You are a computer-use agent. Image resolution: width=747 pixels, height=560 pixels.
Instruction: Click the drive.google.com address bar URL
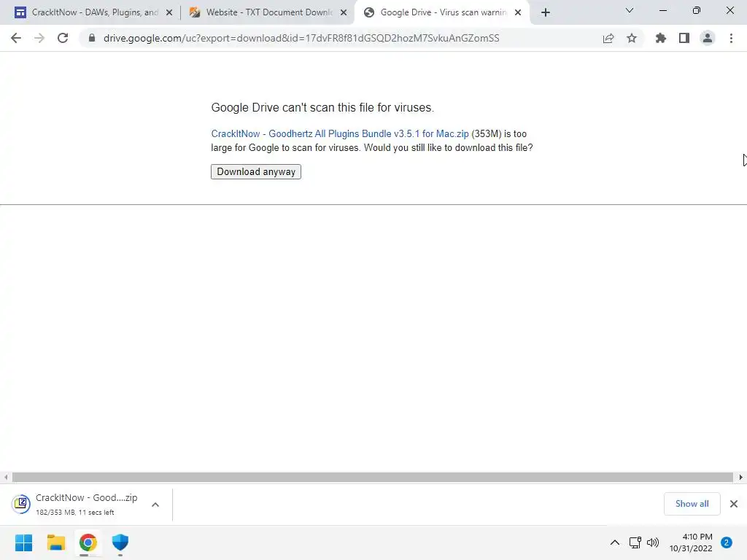(x=301, y=38)
